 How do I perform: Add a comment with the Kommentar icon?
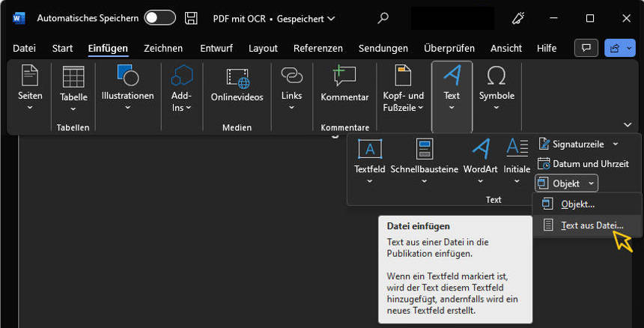tap(344, 76)
